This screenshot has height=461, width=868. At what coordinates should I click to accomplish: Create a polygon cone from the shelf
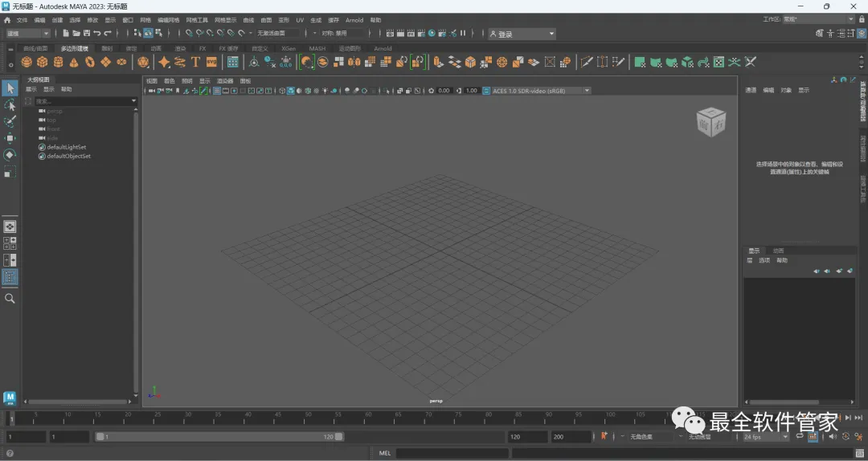coord(74,62)
